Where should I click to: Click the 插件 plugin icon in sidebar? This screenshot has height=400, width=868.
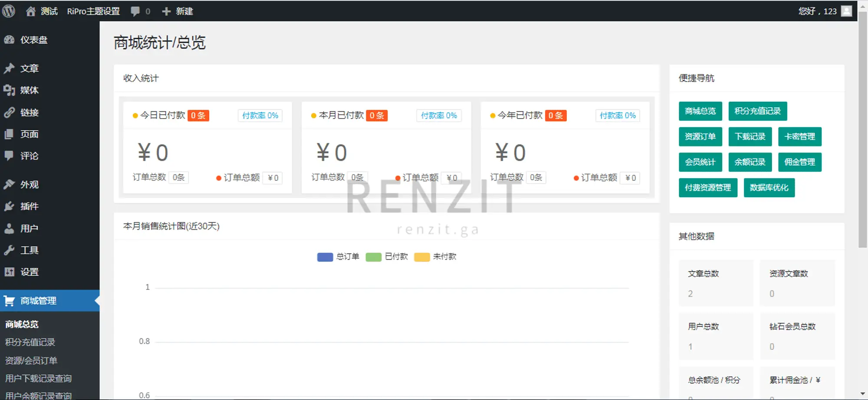[9, 206]
